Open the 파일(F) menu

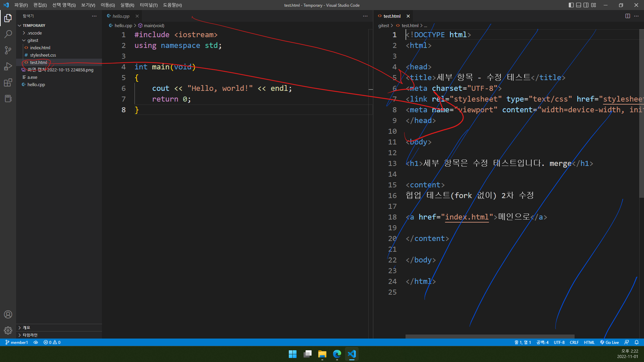pyautogui.click(x=21, y=5)
